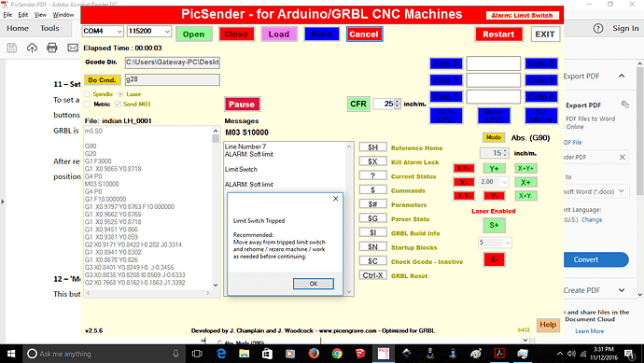The height and width of the screenshot is (363, 644).
Task: Click the S+ laser power button
Action: [494, 225]
